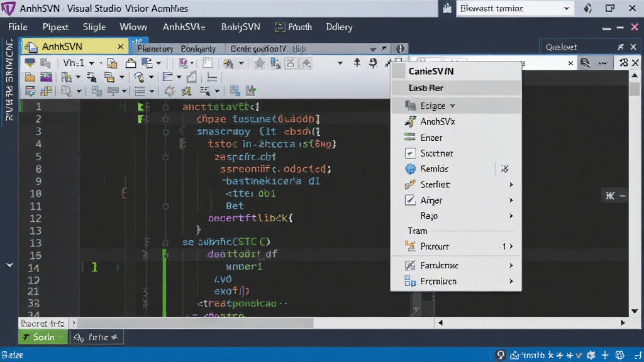Click the Prbmth menu icon

[280, 27]
